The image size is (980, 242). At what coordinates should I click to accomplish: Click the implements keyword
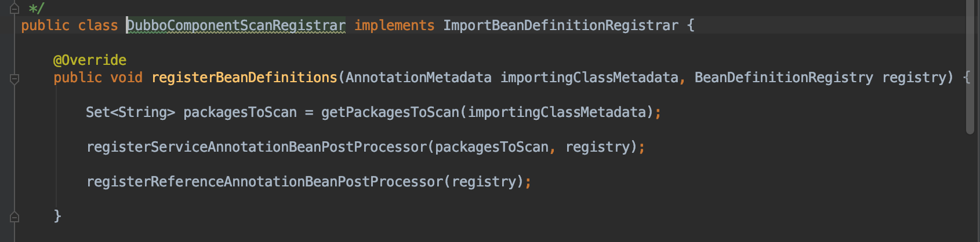(x=394, y=25)
